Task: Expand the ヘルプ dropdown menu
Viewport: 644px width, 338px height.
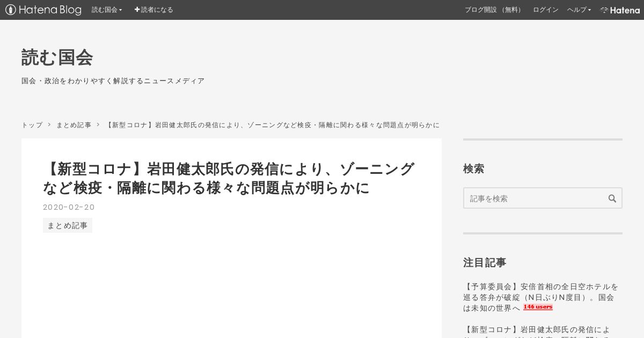Action: 579,10
